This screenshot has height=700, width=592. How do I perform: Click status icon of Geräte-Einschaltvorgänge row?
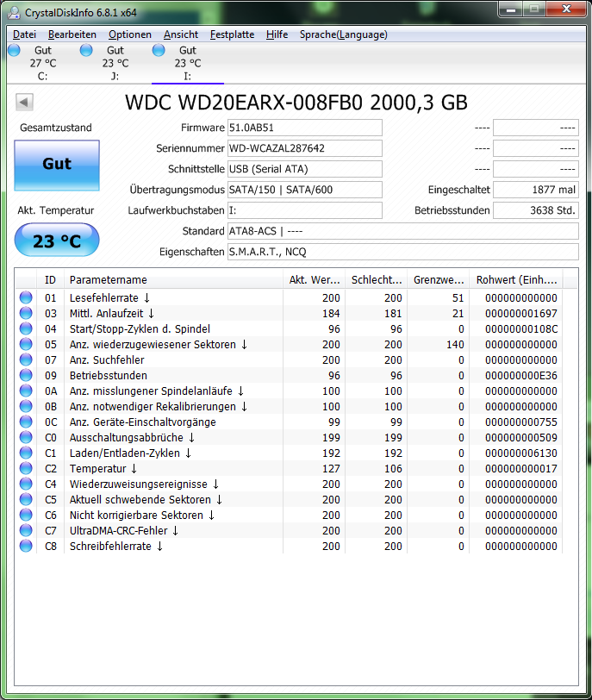26,422
